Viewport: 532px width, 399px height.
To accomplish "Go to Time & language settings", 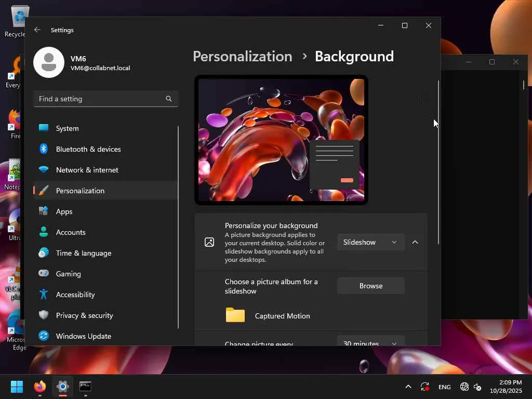I will click(x=83, y=253).
